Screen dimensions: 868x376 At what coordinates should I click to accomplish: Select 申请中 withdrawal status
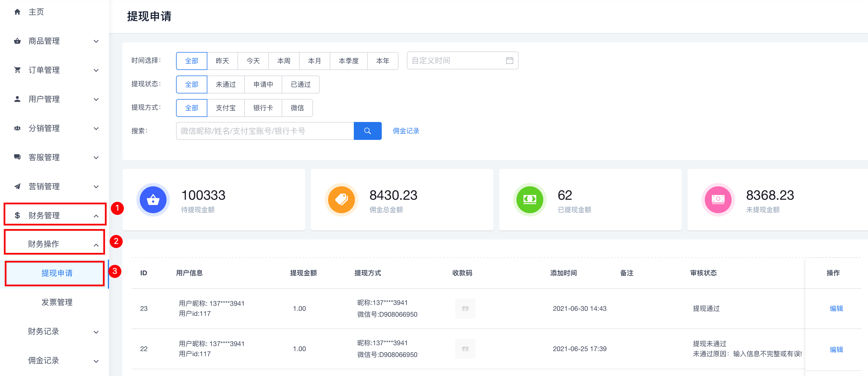263,84
